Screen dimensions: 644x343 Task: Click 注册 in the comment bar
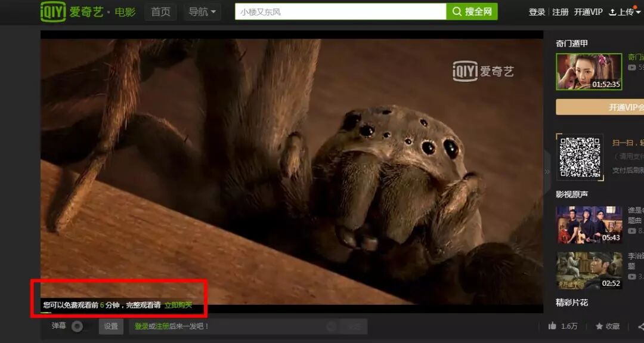coord(162,326)
